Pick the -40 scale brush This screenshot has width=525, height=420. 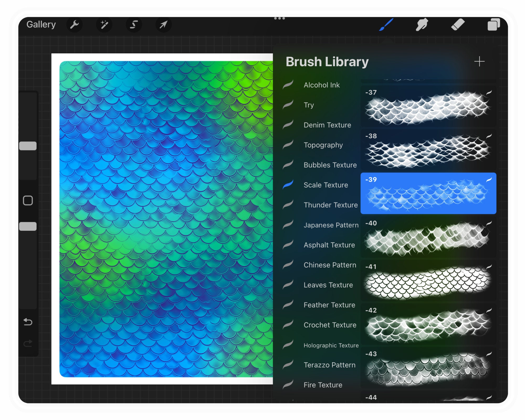coord(428,237)
